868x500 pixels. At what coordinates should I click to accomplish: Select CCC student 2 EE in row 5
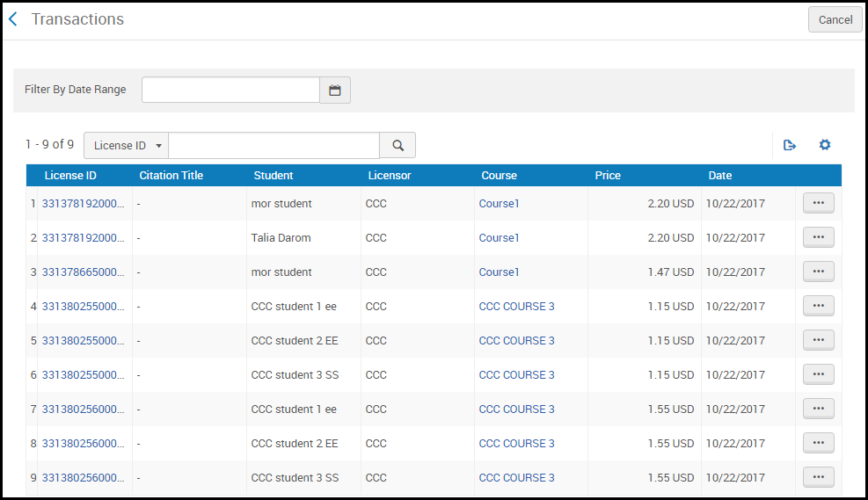(295, 341)
